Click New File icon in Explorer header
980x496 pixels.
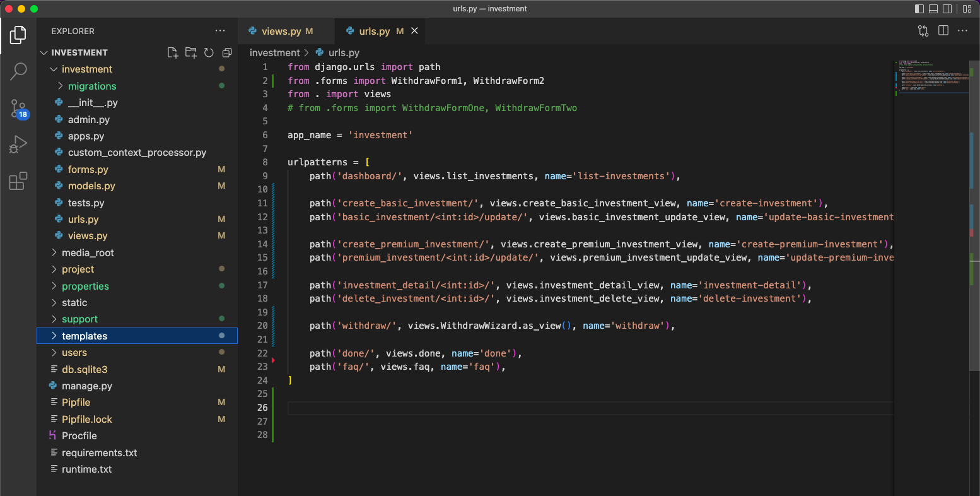click(x=173, y=52)
